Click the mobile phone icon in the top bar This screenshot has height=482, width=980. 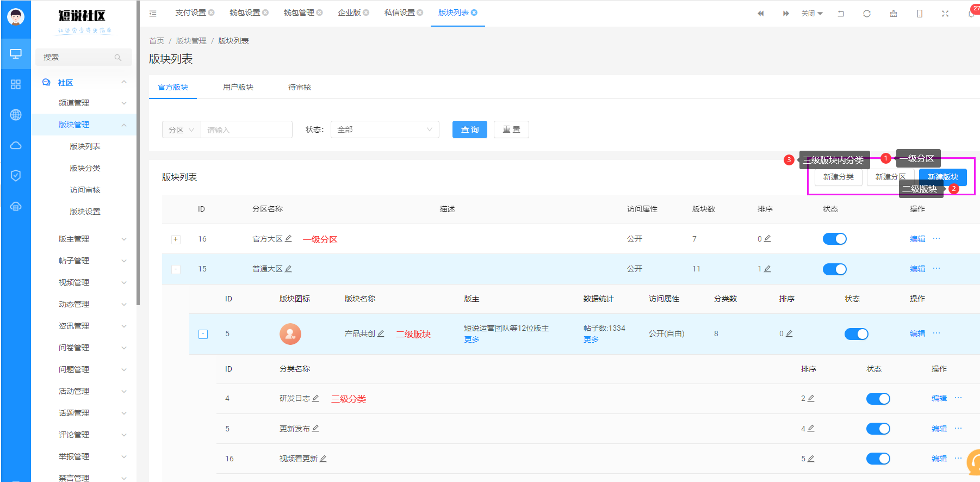[x=920, y=14]
